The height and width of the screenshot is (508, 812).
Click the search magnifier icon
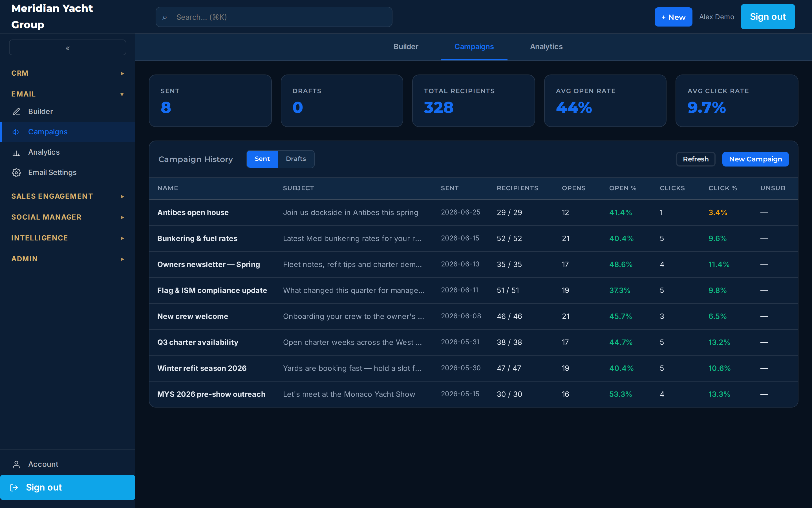pyautogui.click(x=164, y=17)
